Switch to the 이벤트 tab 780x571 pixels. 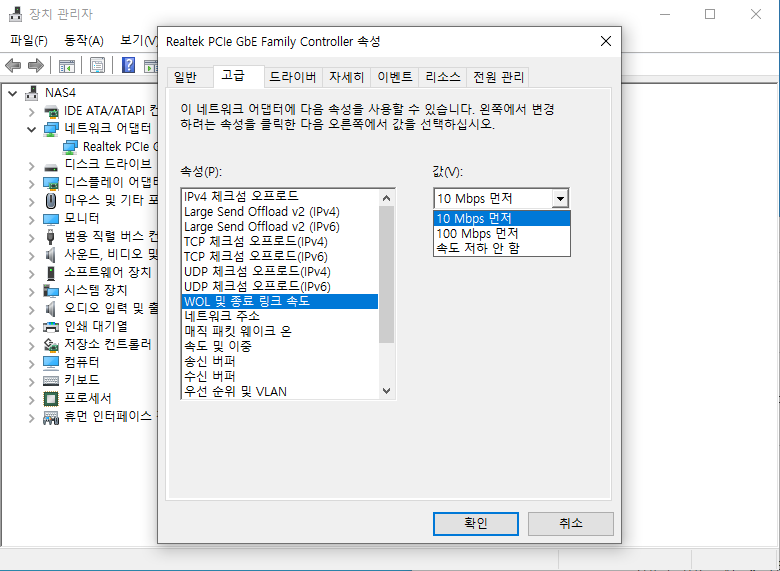(x=394, y=77)
